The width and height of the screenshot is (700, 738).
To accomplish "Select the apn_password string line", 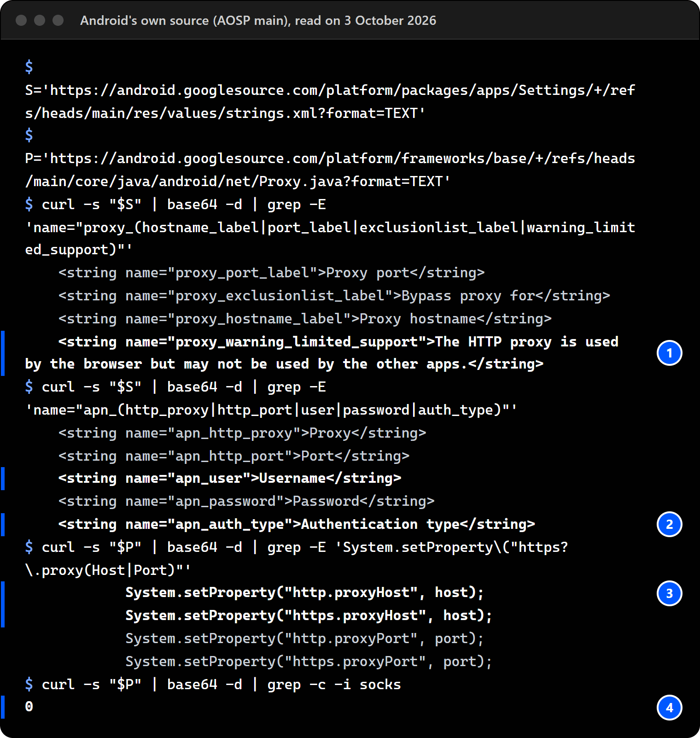I will click(x=246, y=501).
